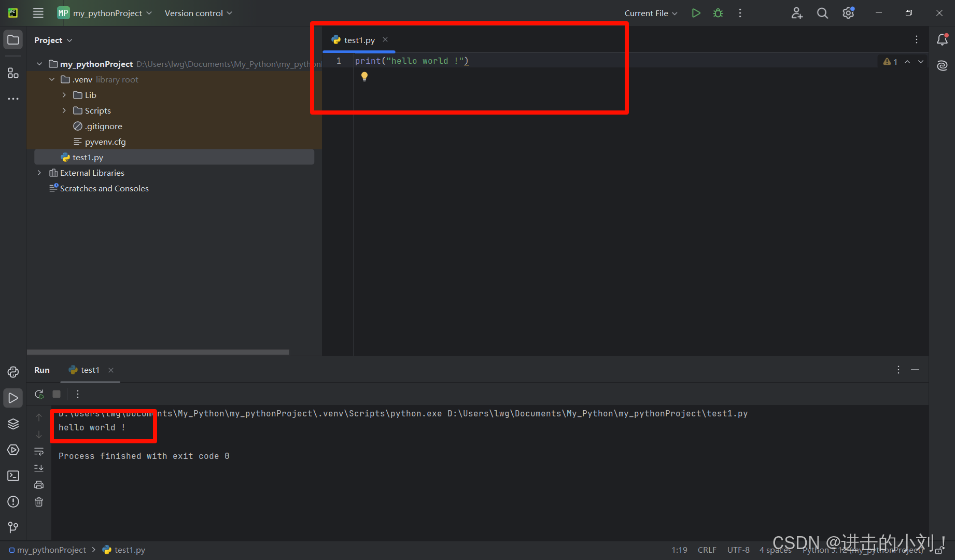Select test1.py in project tree

174,157
